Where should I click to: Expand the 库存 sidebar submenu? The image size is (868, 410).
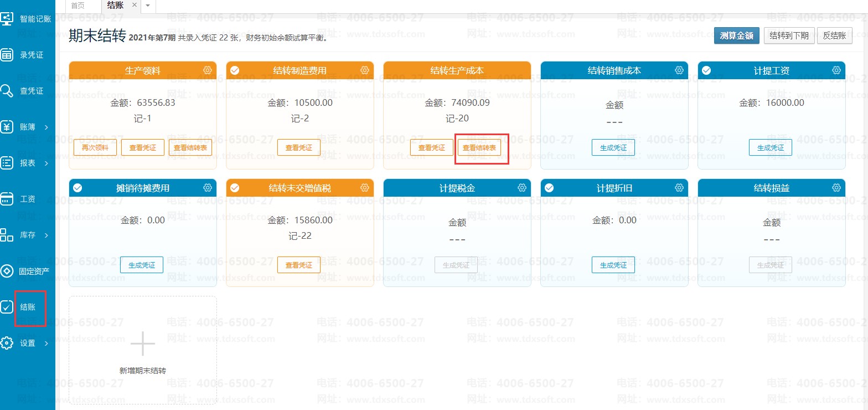click(x=46, y=235)
